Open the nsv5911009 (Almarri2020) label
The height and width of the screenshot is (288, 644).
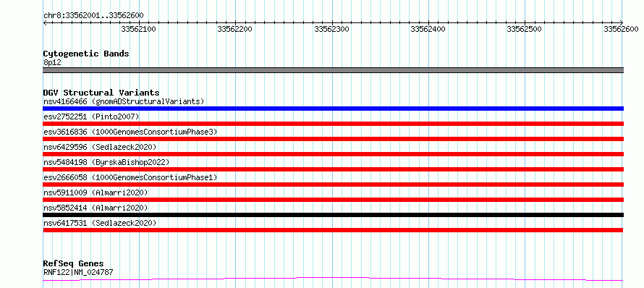coord(96,192)
